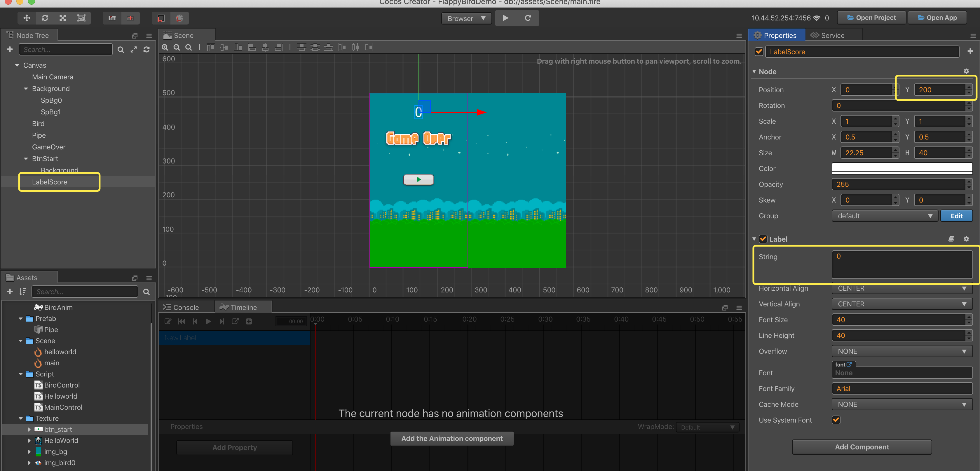
Task: Change asset sort order
Action: (x=23, y=292)
